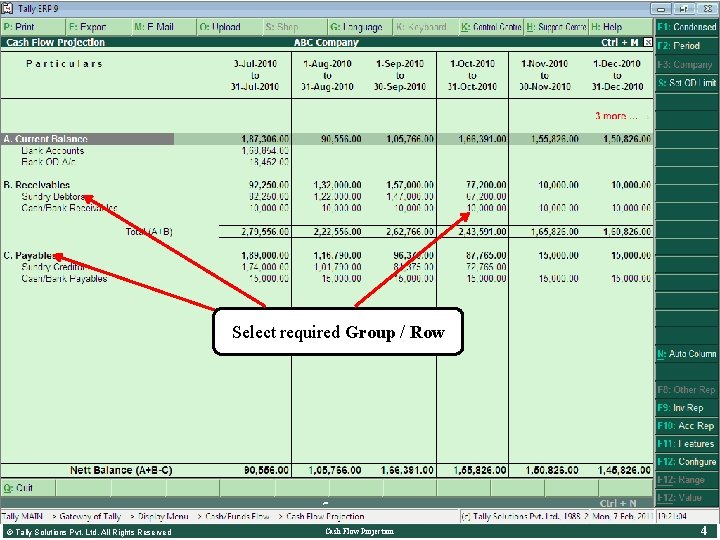Screen dimensions: 720x540
Task: Click Payables value 1,89,000.00
Action: (265, 256)
